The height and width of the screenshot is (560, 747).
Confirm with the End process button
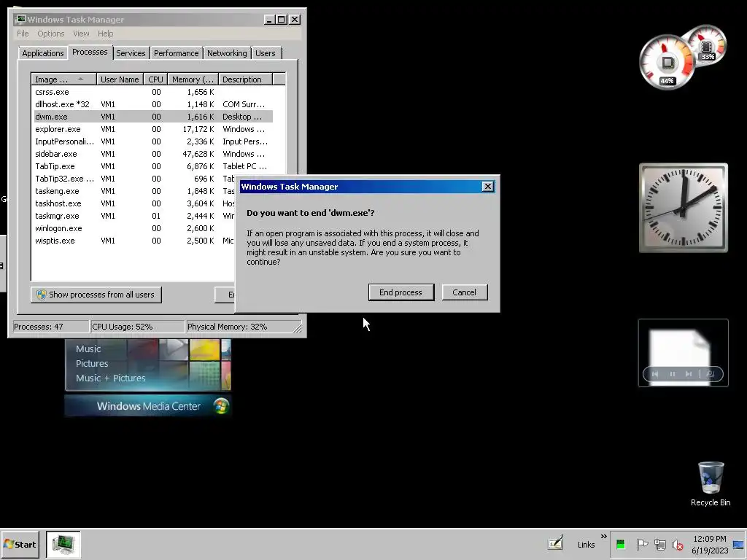point(400,292)
